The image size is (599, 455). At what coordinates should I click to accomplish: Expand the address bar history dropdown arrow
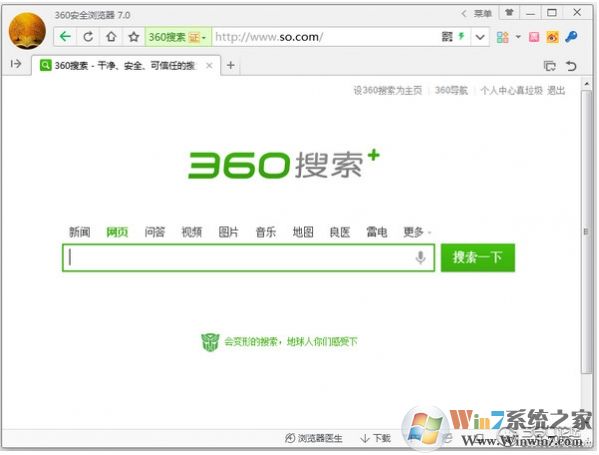point(480,37)
